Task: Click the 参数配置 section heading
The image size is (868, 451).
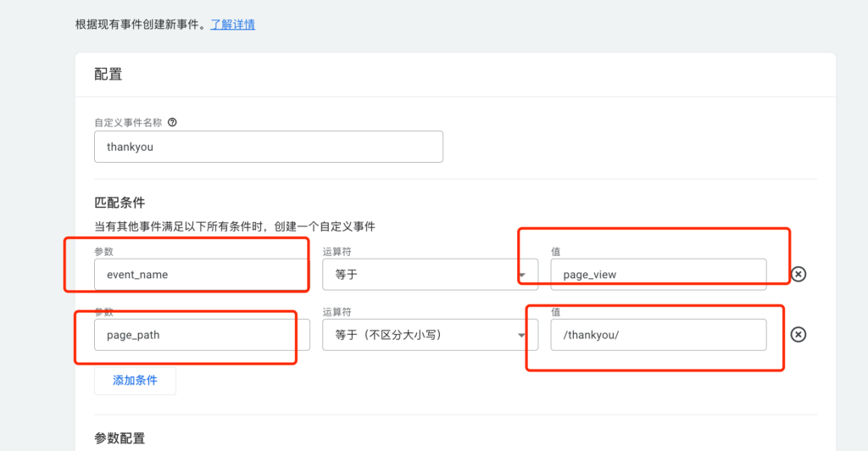Action: pos(120,438)
